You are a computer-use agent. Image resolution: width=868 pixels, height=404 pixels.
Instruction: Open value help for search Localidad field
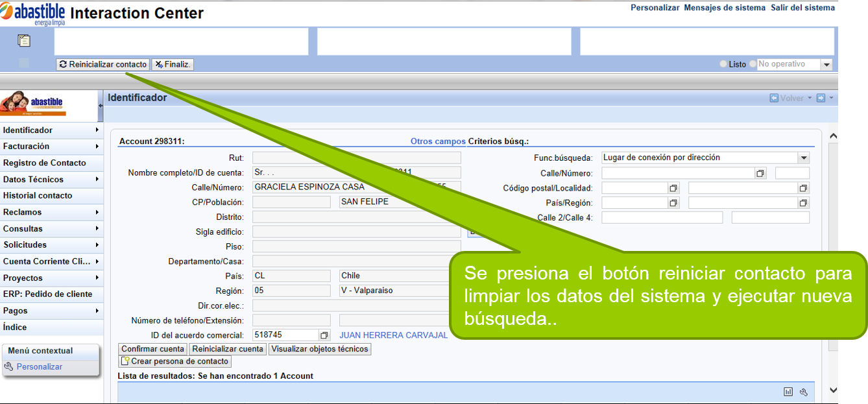804,188
